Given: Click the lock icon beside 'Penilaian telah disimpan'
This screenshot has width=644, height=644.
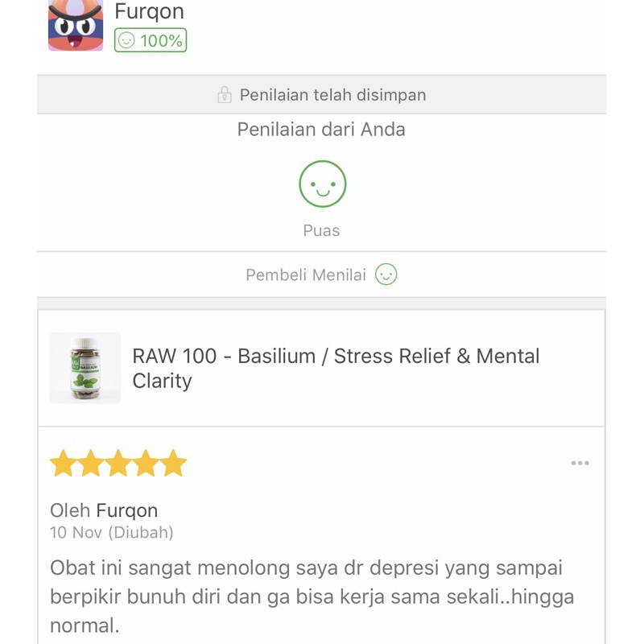Looking at the screenshot, I should coord(228,95).
